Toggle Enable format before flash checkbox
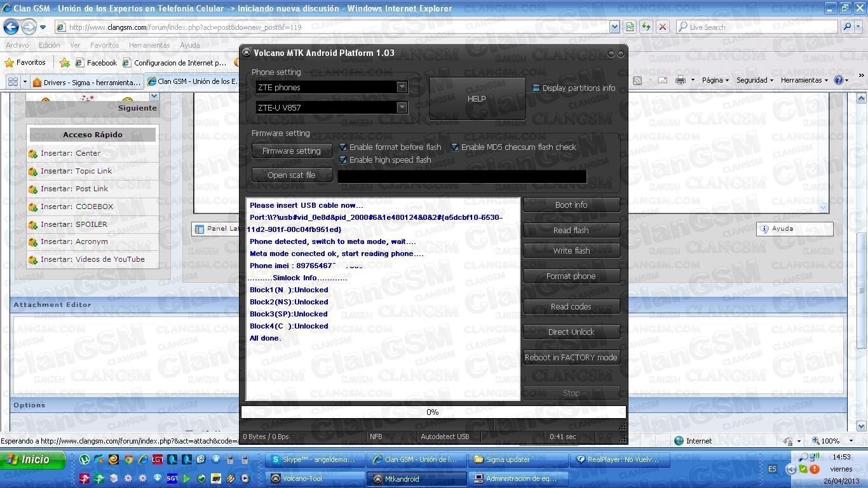 point(343,147)
